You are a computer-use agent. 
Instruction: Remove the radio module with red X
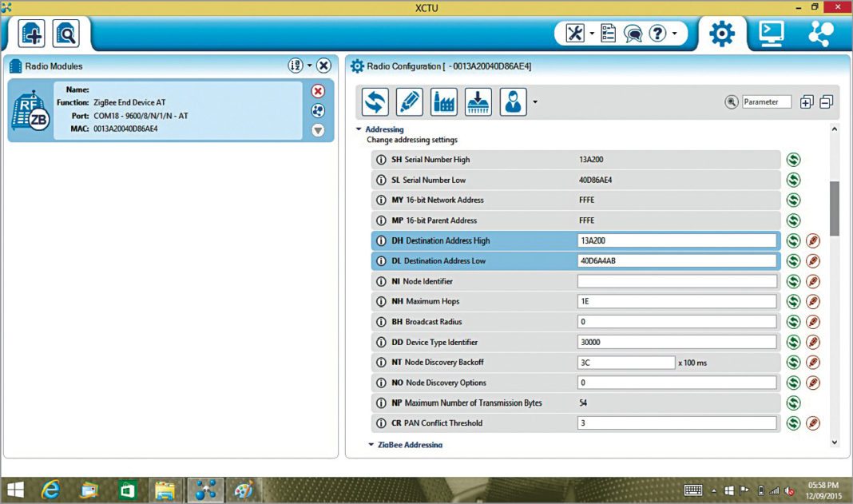click(x=318, y=91)
